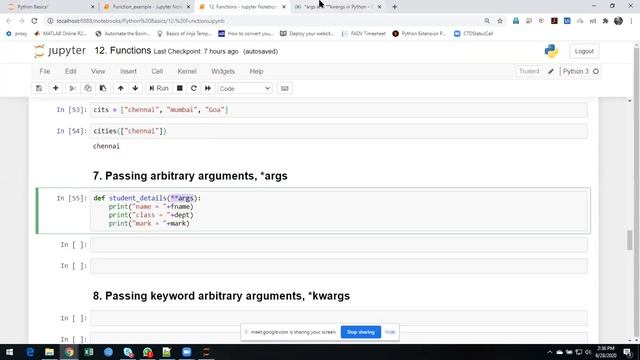Reload the page
Viewport: 640px width, 360px height.
tap(34, 21)
